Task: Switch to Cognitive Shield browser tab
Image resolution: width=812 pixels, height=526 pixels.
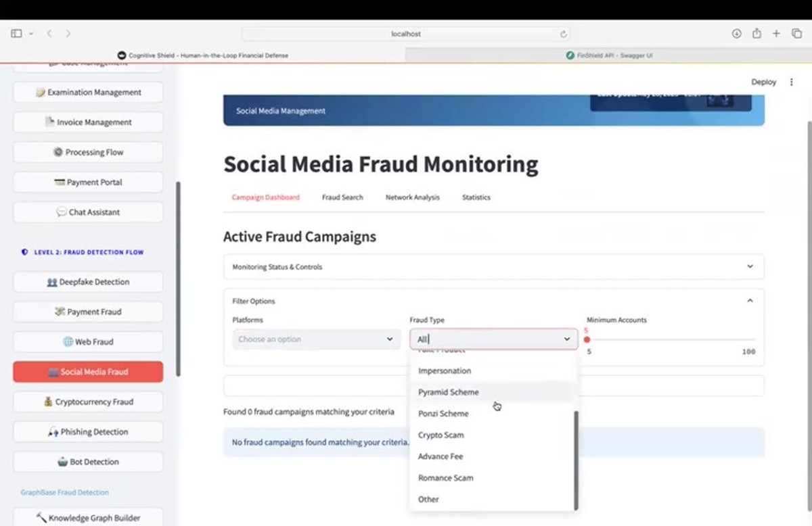Action: (x=203, y=55)
